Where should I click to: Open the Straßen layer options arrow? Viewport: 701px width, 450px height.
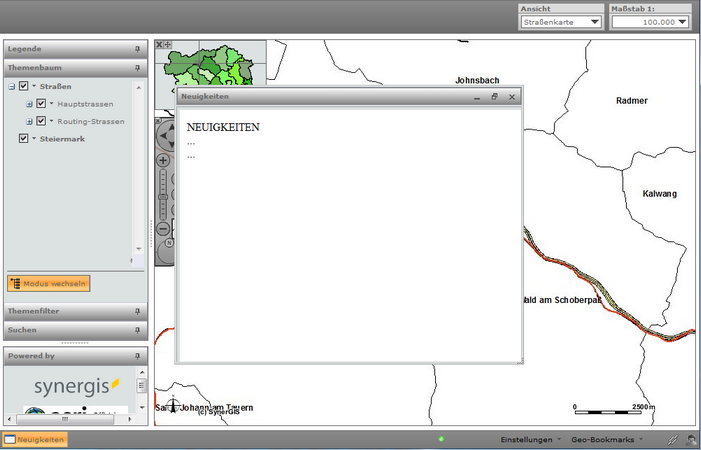(x=34, y=86)
